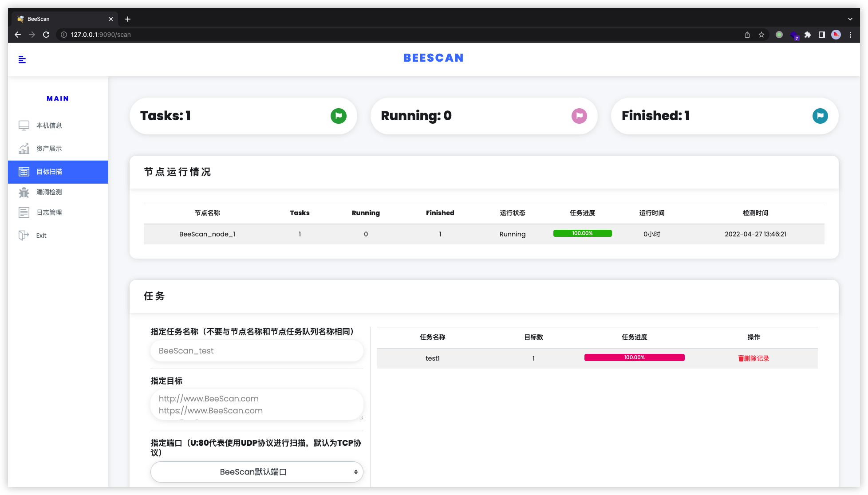Click the pink flag icon on Running card

pos(579,116)
